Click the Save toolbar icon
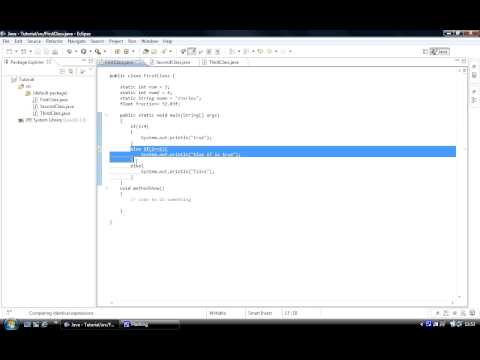The height and width of the screenshot is (360, 480). coord(38,51)
